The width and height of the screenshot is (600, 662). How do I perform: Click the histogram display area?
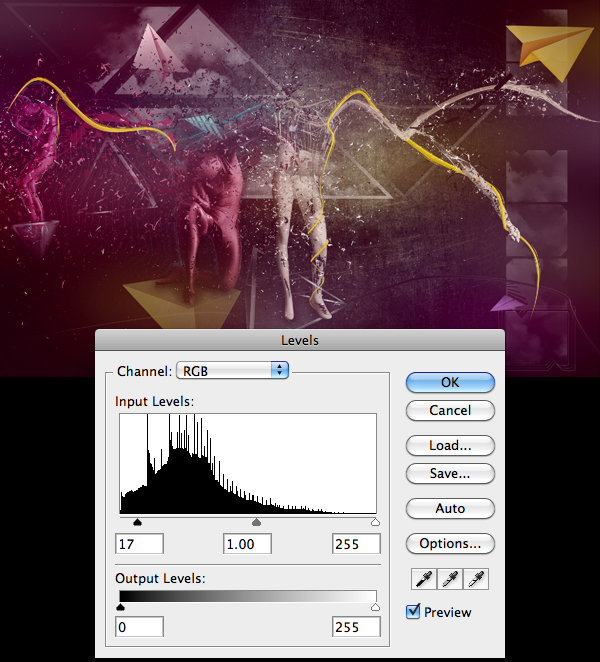click(248, 464)
